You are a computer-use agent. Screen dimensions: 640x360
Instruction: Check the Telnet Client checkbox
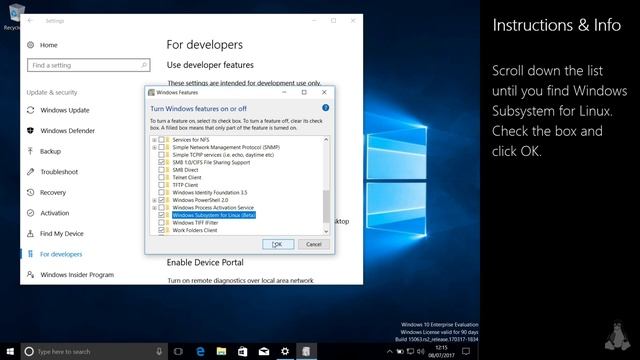pyautogui.click(x=162, y=178)
